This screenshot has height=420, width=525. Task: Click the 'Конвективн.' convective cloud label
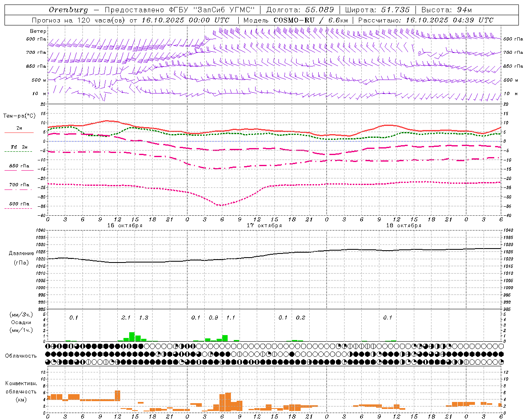coord(21,383)
